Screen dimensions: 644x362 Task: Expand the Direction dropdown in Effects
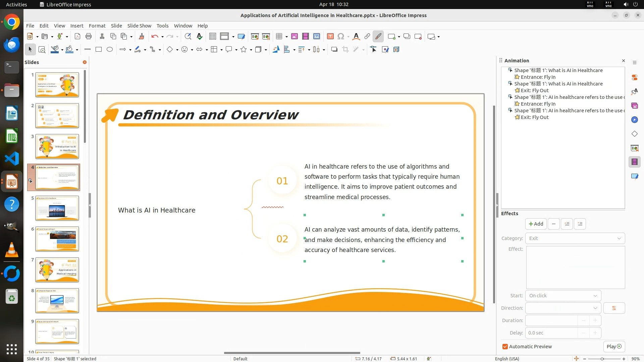click(563, 308)
